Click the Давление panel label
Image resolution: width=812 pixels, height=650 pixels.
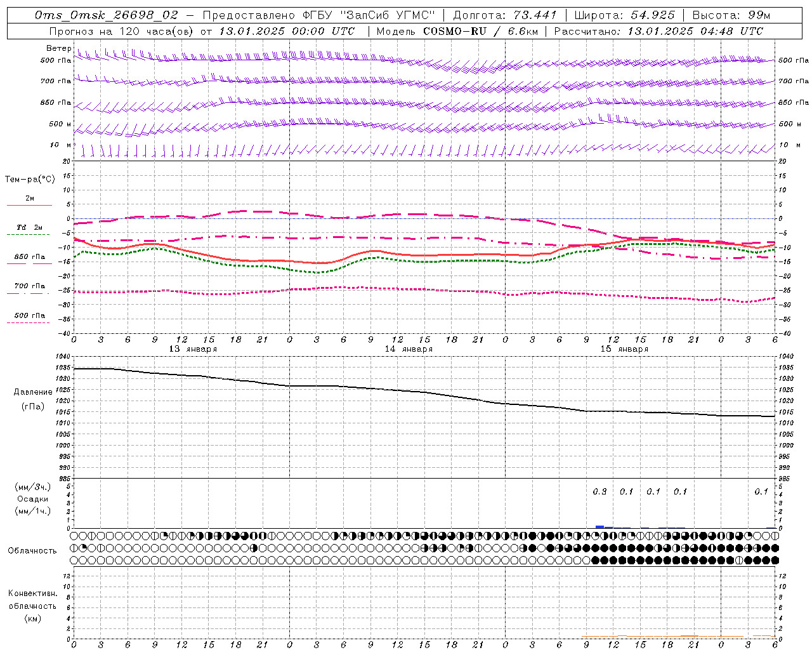33,392
